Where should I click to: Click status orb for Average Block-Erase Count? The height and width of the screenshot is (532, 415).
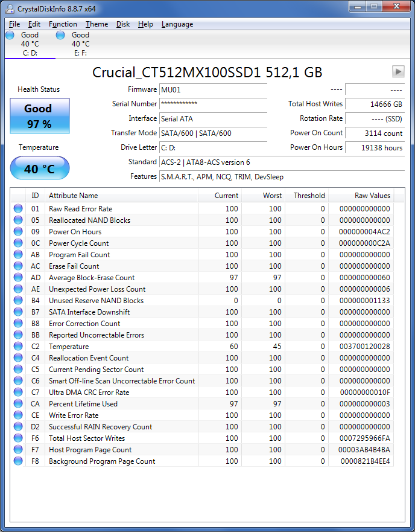(18, 278)
